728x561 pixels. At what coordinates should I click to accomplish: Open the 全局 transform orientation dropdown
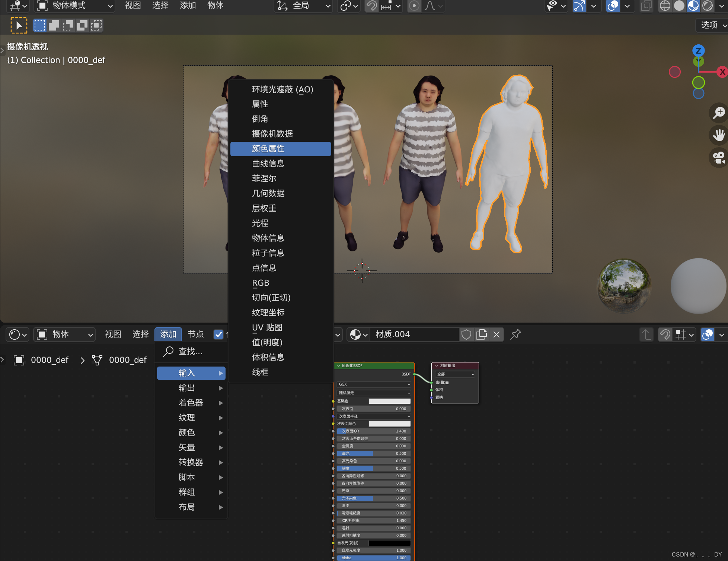[x=303, y=6]
